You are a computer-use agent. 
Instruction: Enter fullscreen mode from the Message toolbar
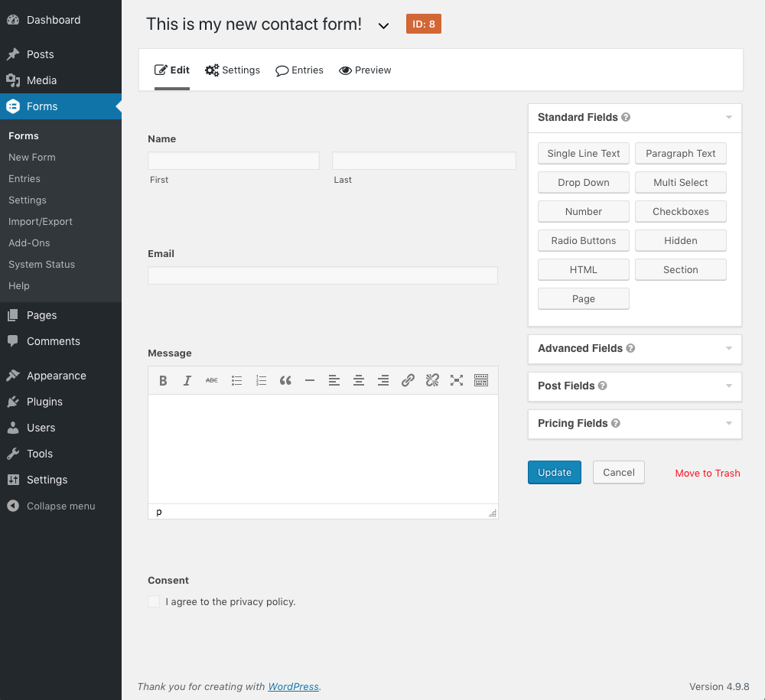click(x=457, y=380)
